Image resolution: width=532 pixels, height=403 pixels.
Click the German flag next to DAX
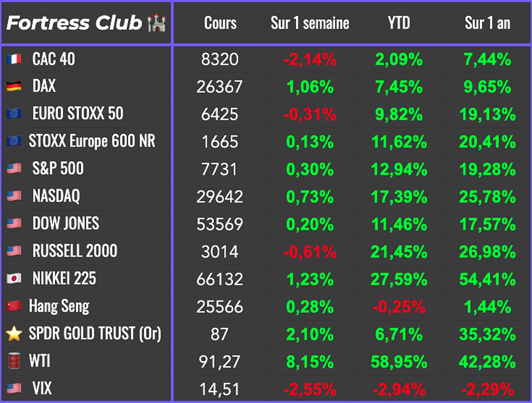pos(14,86)
